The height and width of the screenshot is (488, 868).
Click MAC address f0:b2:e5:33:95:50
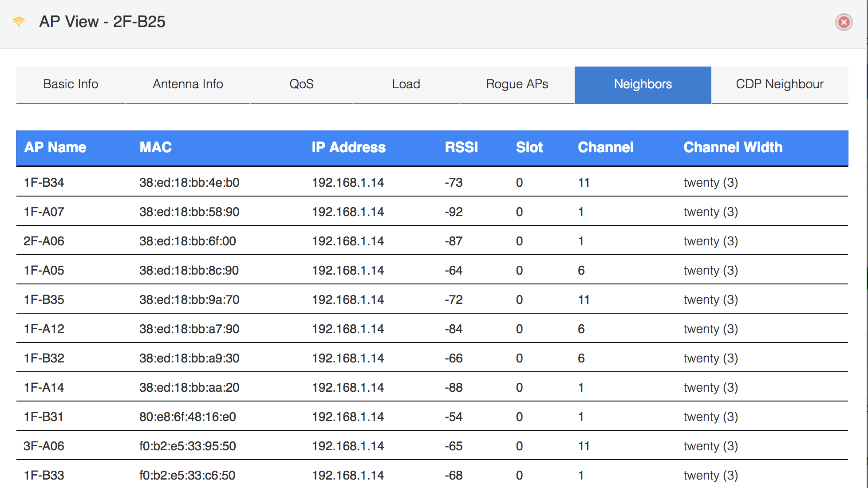(x=188, y=446)
